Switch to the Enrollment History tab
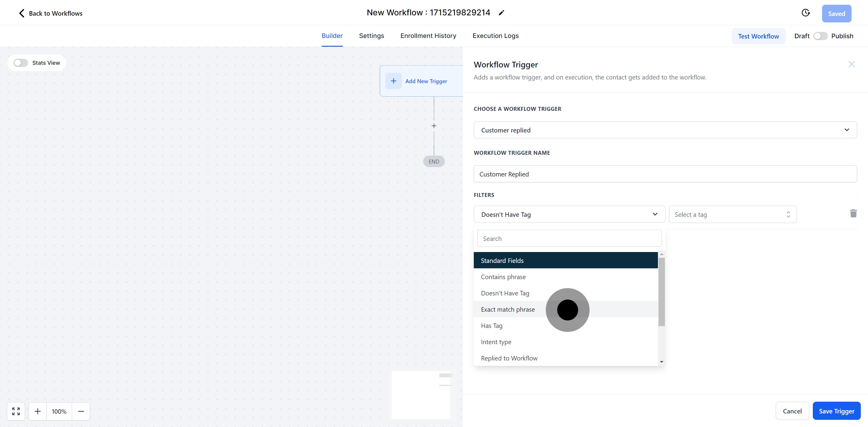The width and height of the screenshot is (868, 427). tap(428, 36)
